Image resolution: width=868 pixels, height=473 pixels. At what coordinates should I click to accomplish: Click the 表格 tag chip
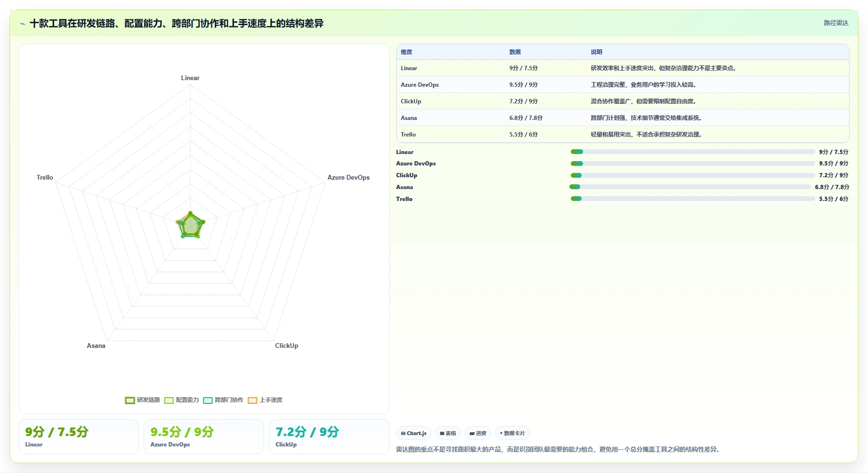tap(448, 433)
